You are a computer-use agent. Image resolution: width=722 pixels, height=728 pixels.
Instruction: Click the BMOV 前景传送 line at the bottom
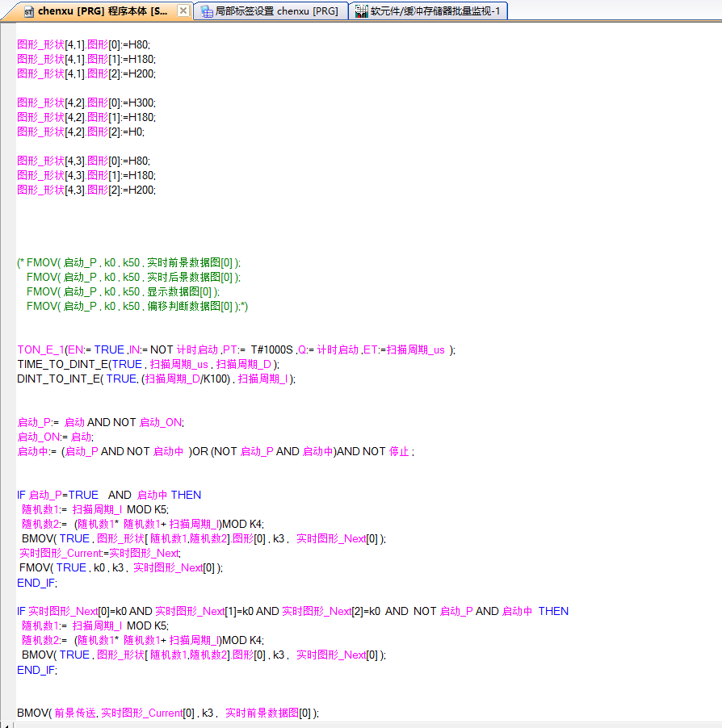click(168, 713)
